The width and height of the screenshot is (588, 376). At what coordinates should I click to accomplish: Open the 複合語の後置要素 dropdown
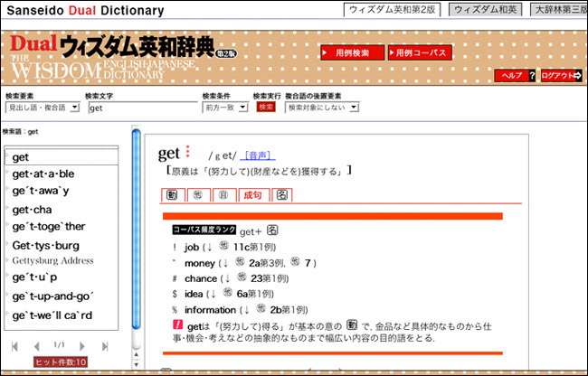coord(322,108)
